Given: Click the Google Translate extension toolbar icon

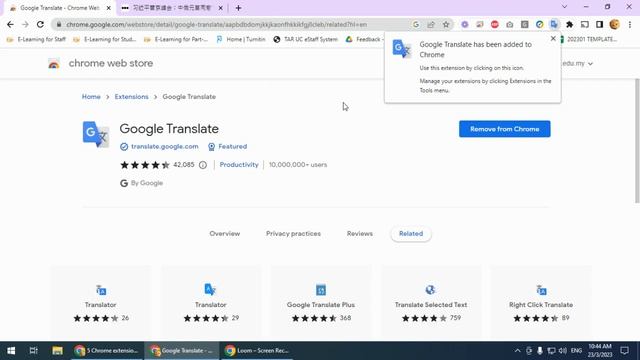Looking at the screenshot, I should click(554, 24).
